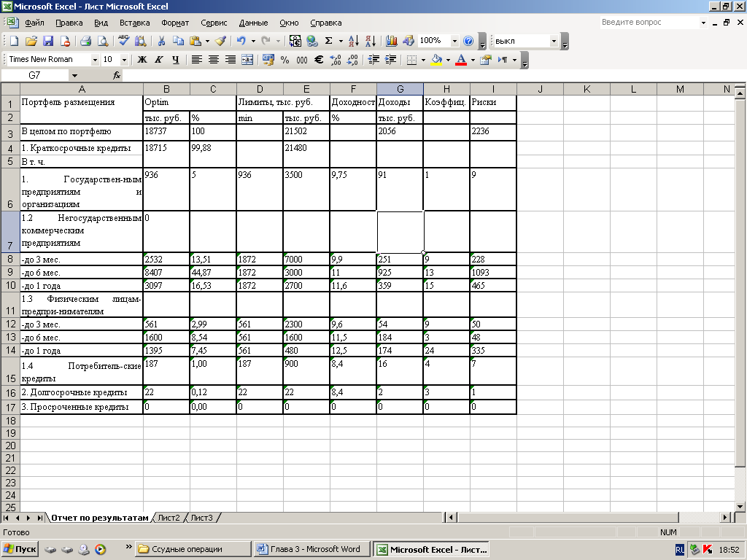The height and width of the screenshot is (560, 747).
Task: Open the font size dropdown
Action: [x=124, y=60]
